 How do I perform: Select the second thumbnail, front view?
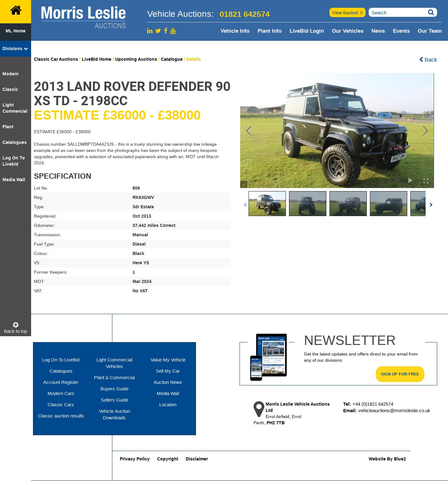click(x=308, y=204)
